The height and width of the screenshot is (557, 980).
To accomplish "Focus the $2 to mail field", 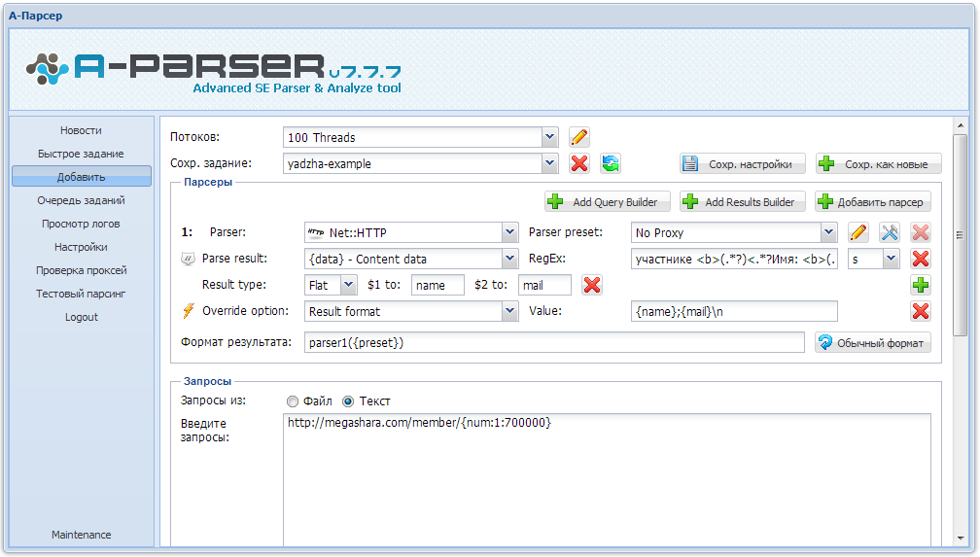I will [544, 285].
